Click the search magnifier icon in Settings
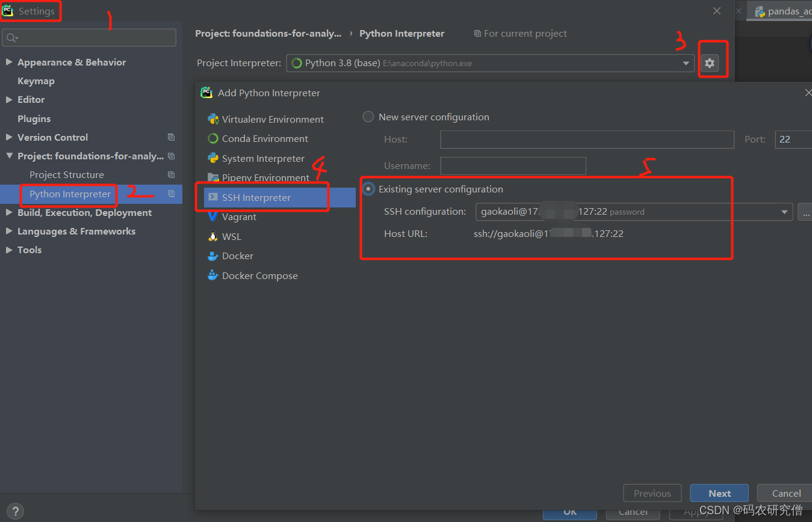Screen dimensions: 812x522 11,38
